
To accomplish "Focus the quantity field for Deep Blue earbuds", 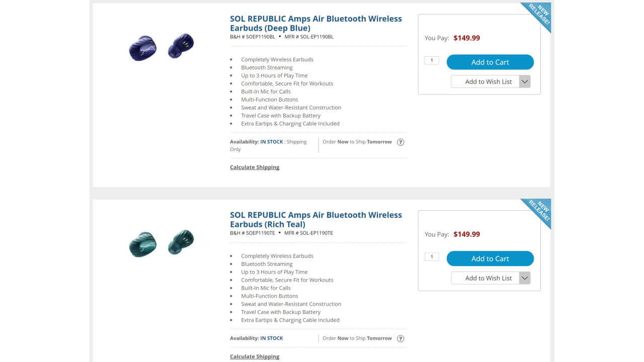I will click(x=432, y=61).
